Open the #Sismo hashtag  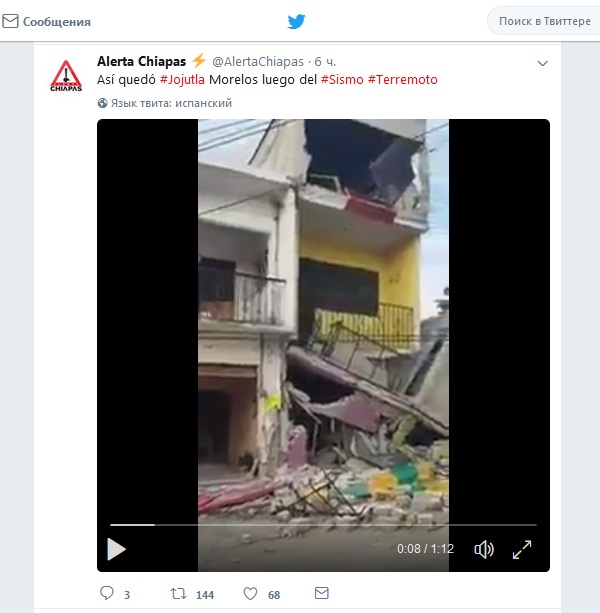[x=342, y=80]
